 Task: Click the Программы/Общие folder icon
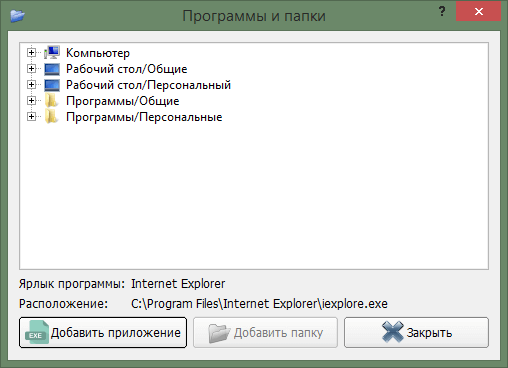click(x=51, y=100)
